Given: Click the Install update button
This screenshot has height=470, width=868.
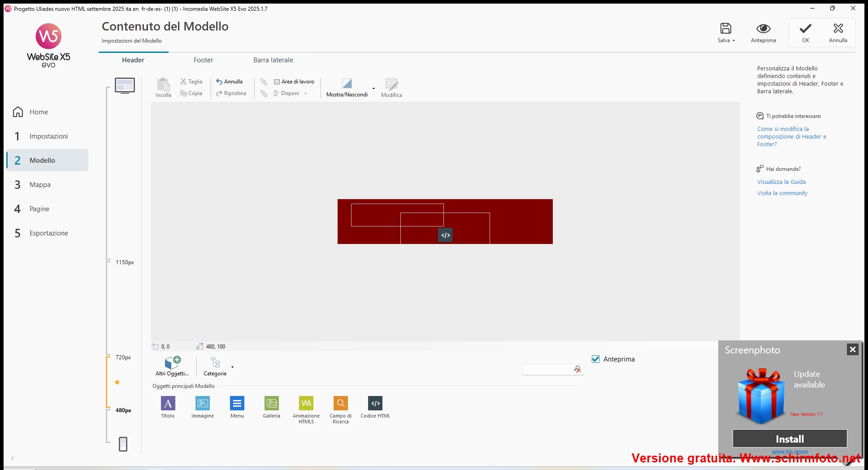Looking at the screenshot, I should (x=790, y=439).
